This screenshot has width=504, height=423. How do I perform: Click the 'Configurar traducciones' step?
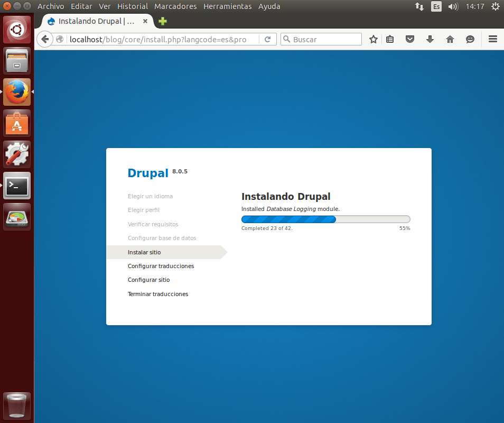(161, 266)
